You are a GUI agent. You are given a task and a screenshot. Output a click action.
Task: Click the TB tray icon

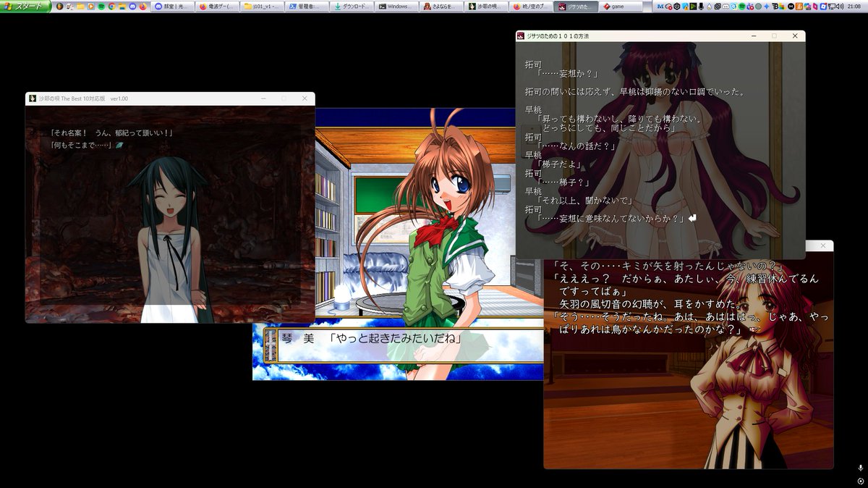click(x=775, y=7)
